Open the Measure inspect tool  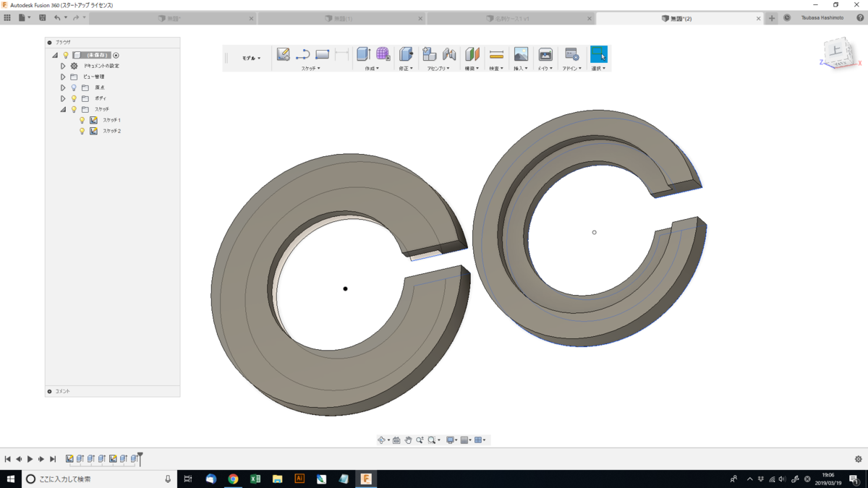click(496, 54)
